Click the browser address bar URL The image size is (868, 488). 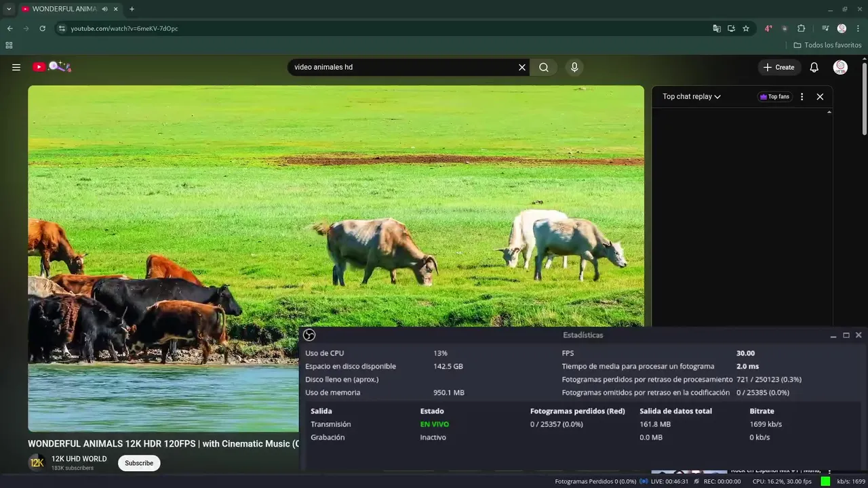(124, 28)
